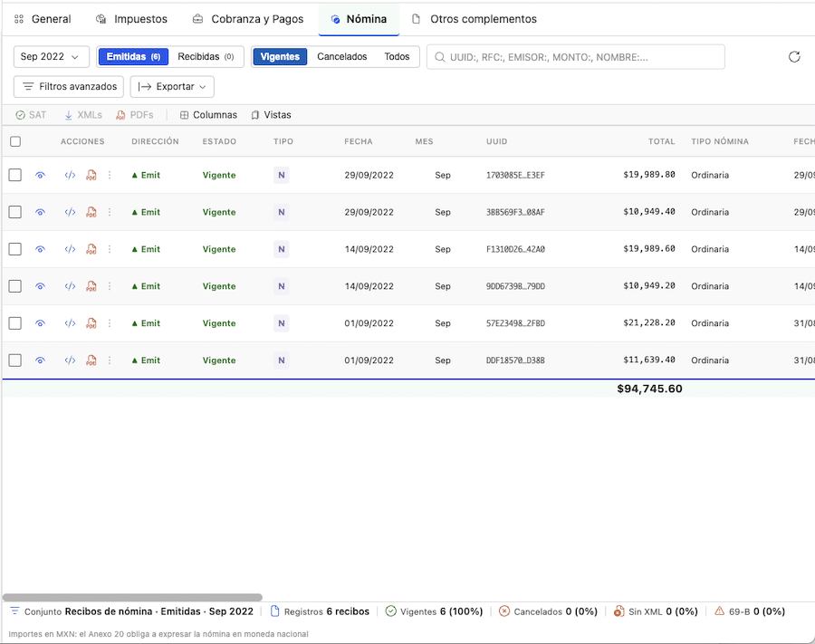815x644 pixels.
Task: Download PDF of receipt F1310D26…42A0
Action: click(x=91, y=249)
